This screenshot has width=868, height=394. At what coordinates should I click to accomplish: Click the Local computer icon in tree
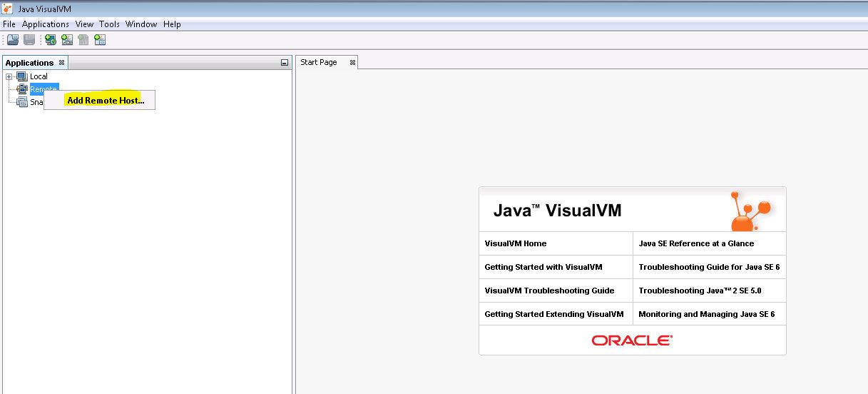coord(21,76)
